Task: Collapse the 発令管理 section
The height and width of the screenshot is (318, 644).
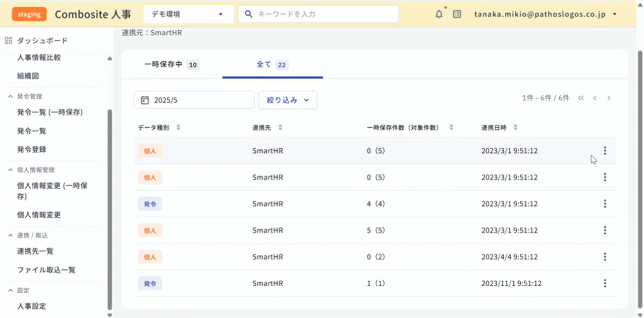Action: 10,96
